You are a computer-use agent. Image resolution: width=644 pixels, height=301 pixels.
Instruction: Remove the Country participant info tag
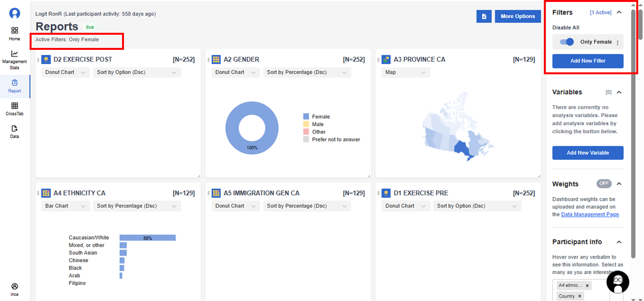coord(580,296)
